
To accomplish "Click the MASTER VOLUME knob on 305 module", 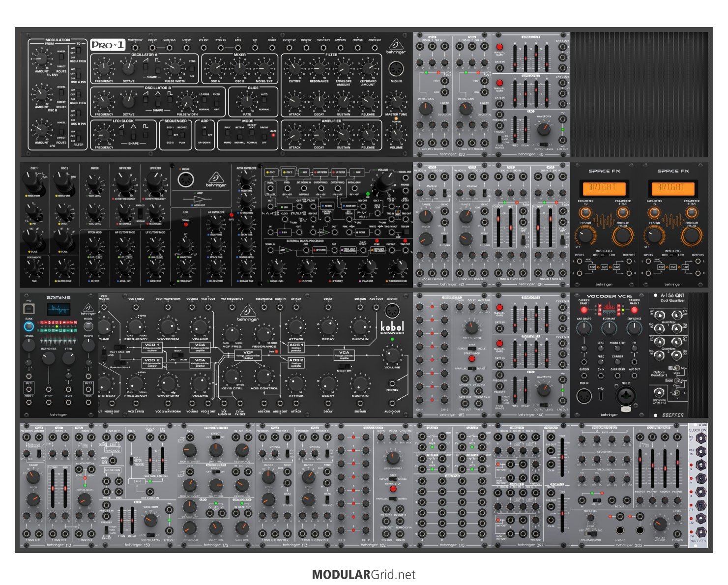I will pyautogui.click(x=660, y=524).
